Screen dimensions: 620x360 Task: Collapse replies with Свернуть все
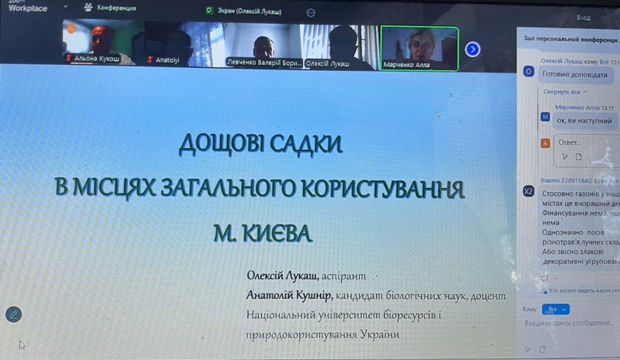point(564,92)
